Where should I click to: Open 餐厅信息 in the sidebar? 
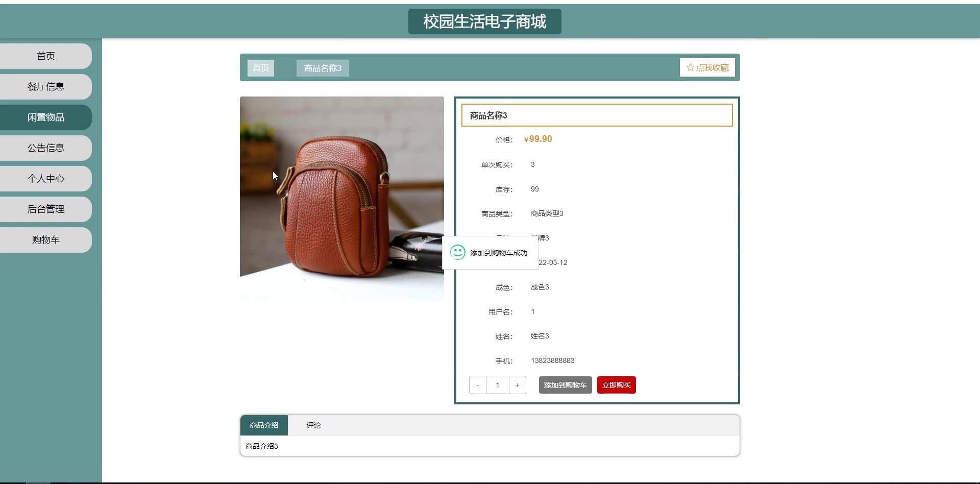tap(46, 87)
